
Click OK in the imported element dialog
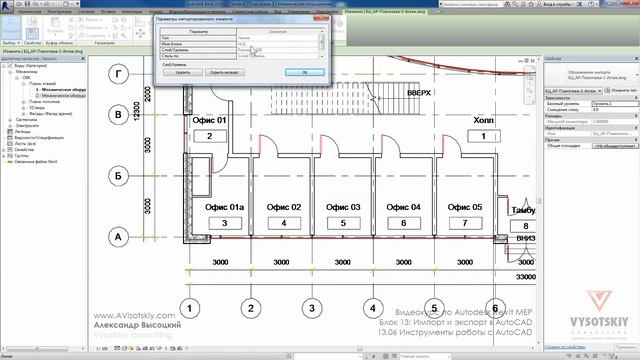pos(304,72)
